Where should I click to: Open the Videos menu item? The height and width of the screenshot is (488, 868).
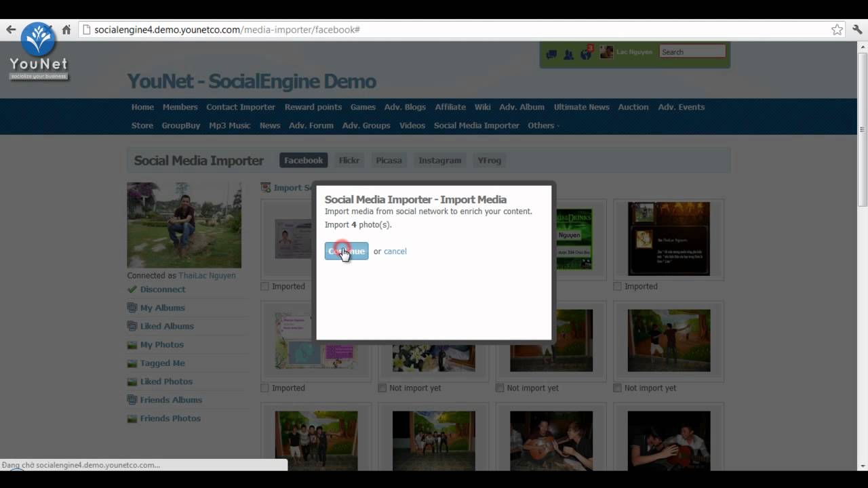[412, 125]
